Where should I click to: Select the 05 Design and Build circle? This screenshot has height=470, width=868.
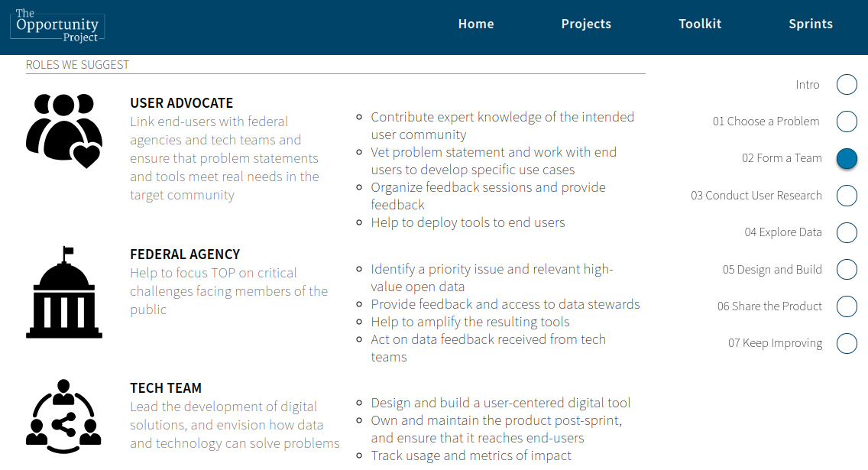(847, 270)
